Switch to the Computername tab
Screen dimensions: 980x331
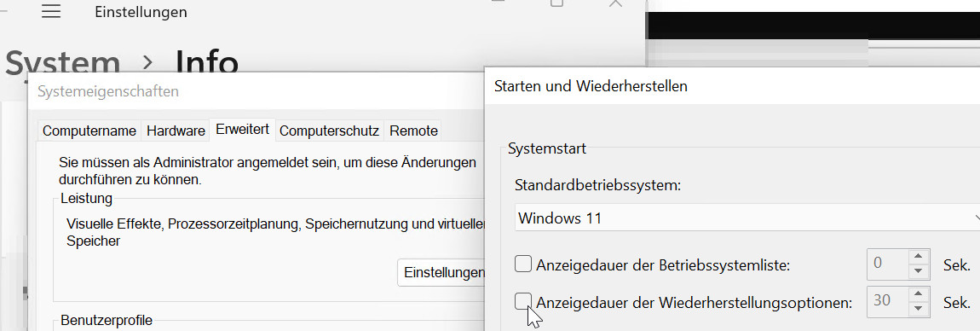pos(89,131)
